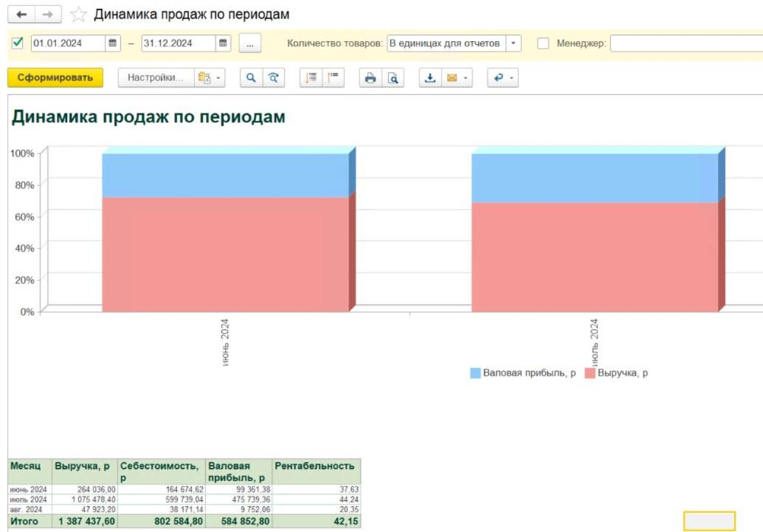
Task: Open calendar for start date 01.01.2024
Action: tap(112, 43)
